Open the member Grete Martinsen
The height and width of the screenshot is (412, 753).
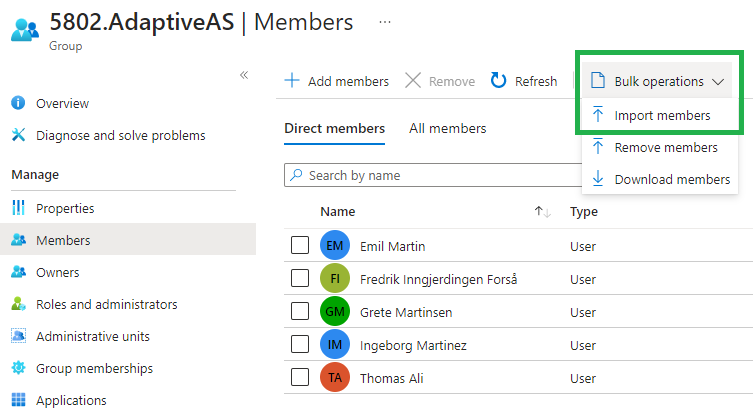406,312
